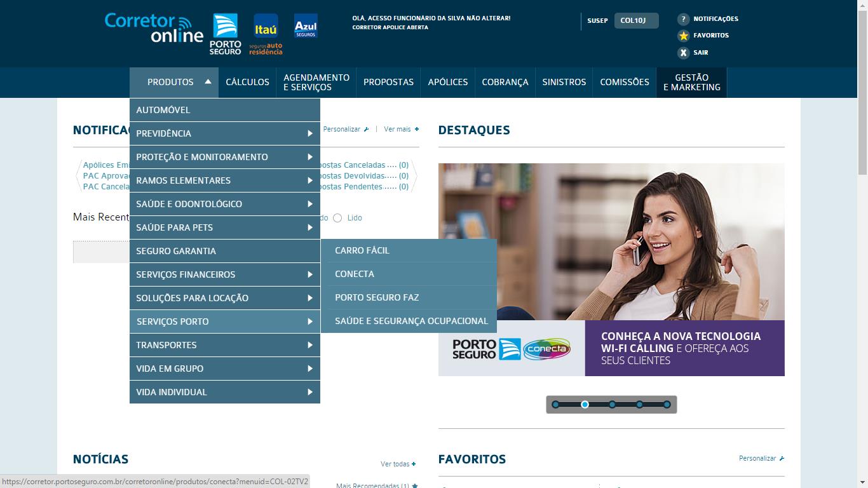Choose Carro Fácil from submenu
Screen dimensions: 868x488
409,250
